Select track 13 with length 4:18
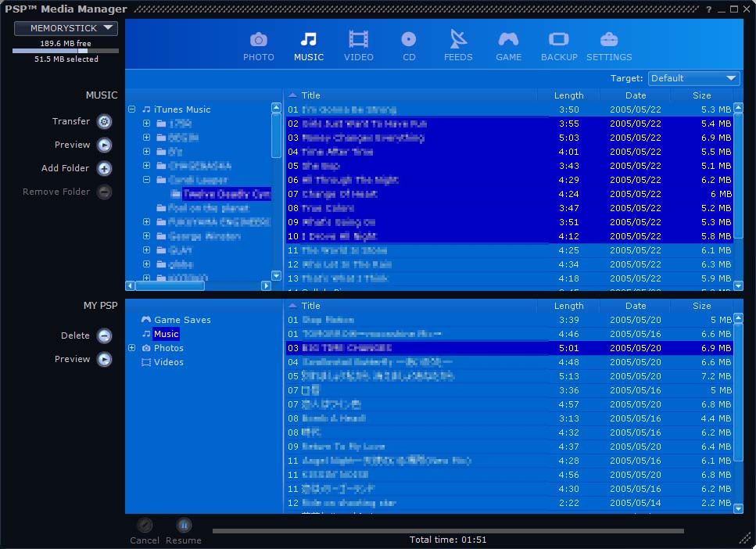The height and width of the screenshot is (549, 756). point(509,278)
